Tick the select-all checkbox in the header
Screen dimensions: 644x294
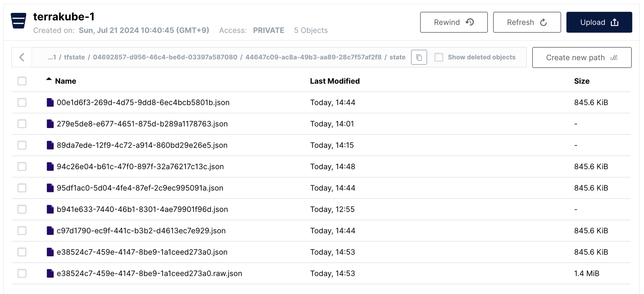22,81
